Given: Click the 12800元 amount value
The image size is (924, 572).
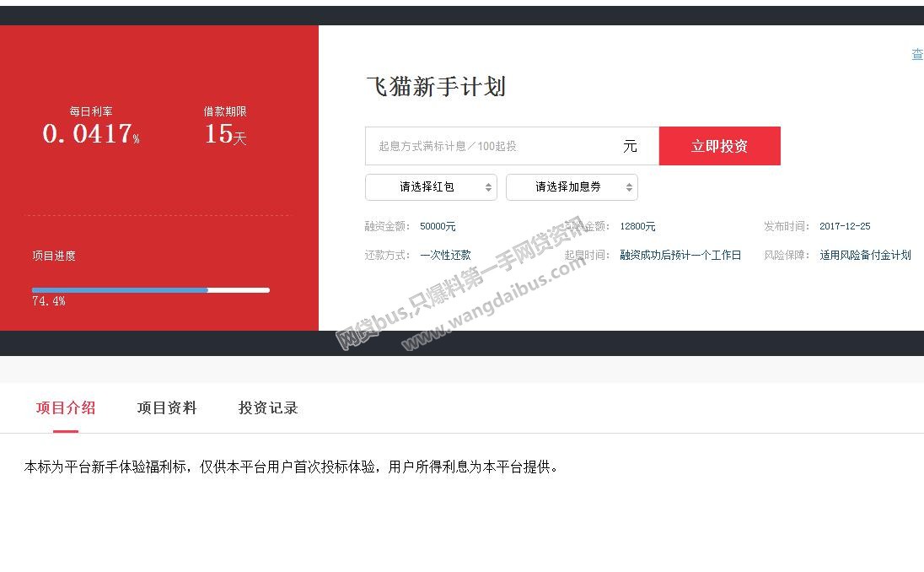Looking at the screenshot, I should [637, 226].
